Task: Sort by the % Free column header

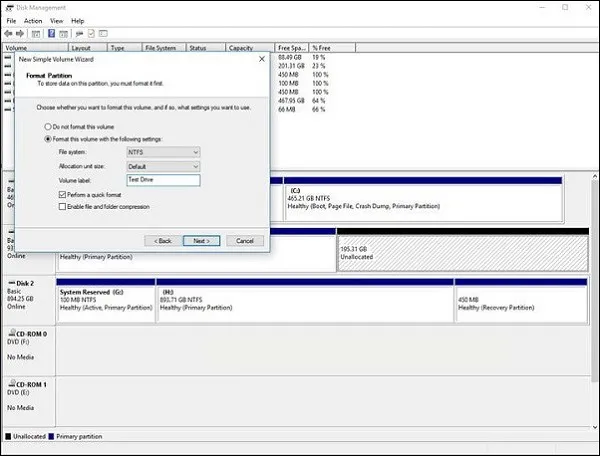Action: tap(333, 48)
